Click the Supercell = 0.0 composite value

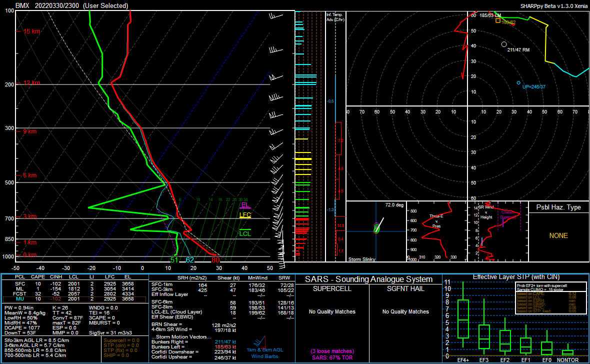point(121,340)
